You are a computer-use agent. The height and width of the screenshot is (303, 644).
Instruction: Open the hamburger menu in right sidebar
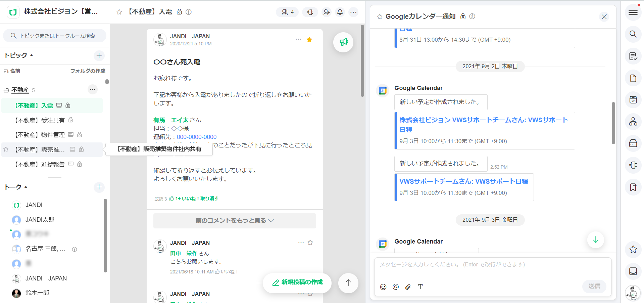[x=633, y=12]
